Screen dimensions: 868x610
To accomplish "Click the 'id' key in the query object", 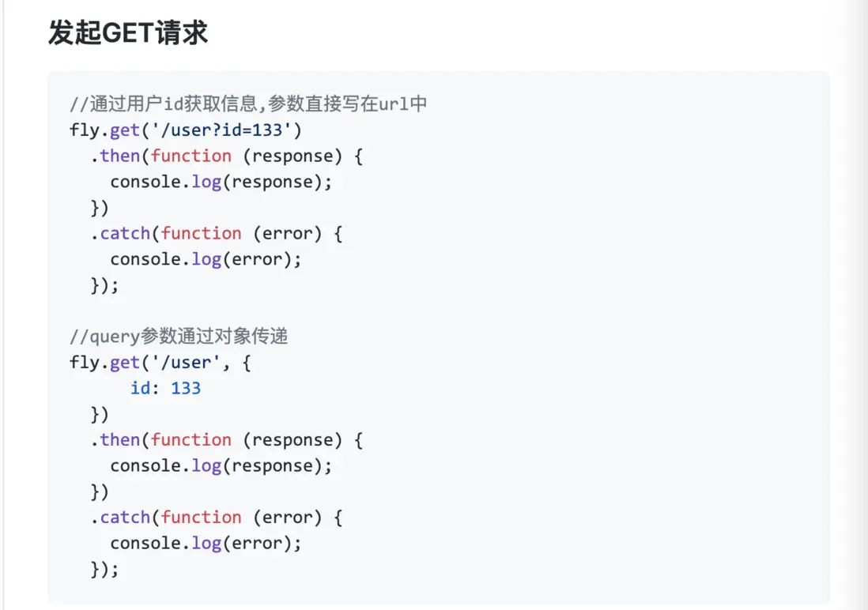I will click(140, 388).
